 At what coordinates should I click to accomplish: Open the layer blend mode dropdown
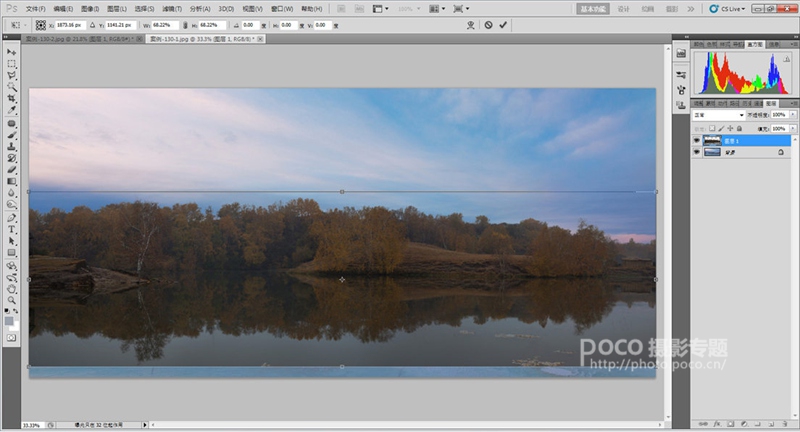719,115
